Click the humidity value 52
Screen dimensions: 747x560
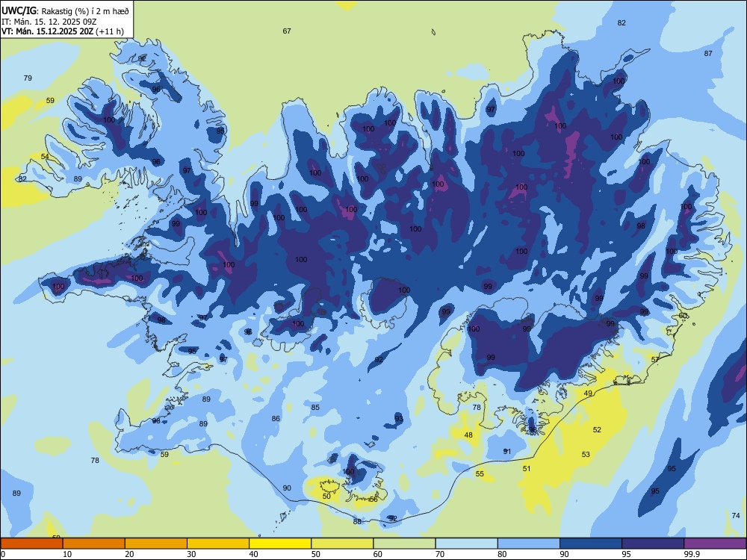[x=597, y=429]
